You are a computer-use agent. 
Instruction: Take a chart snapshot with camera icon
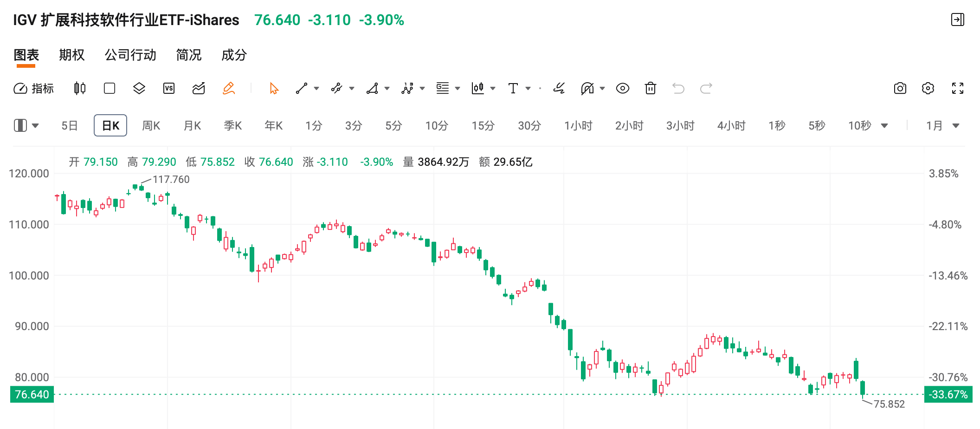coord(900,88)
